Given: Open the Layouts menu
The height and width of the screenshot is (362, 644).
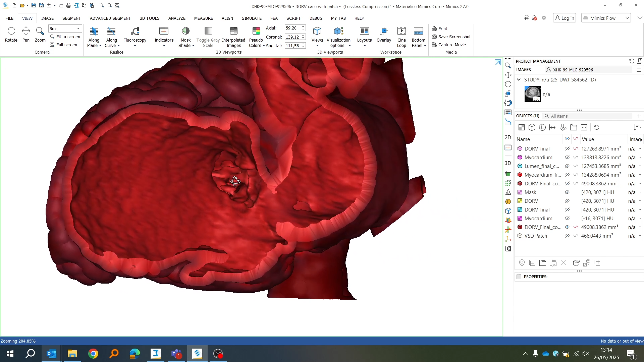Looking at the screenshot, I should (x=364, y=37).
